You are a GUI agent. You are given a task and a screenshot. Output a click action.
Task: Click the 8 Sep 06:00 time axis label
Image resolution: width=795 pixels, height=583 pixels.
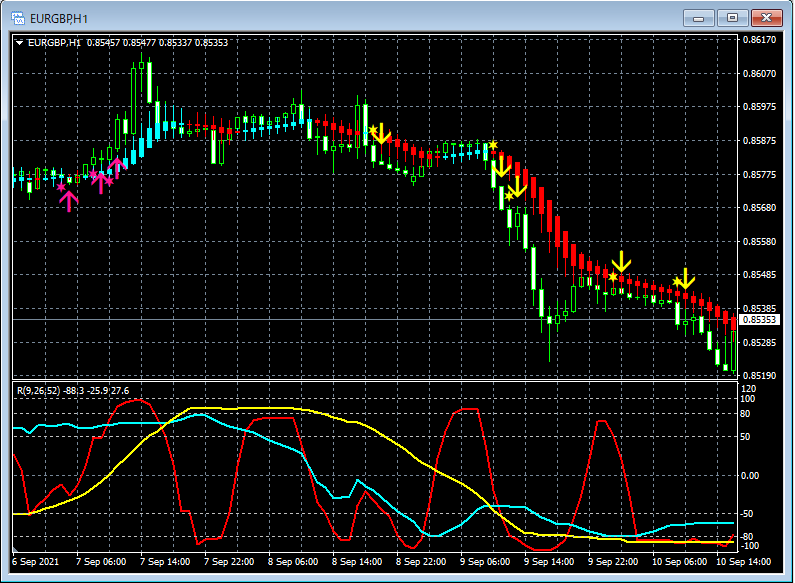coord(294,562)
